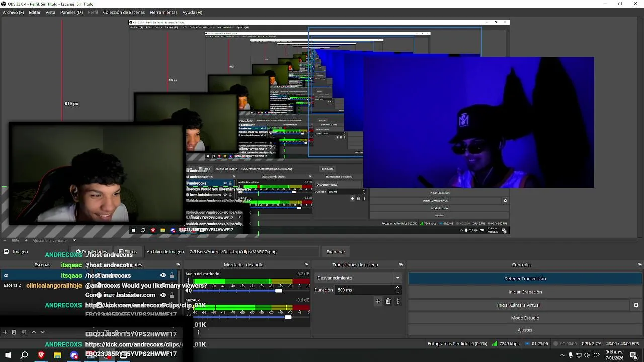Click Fotogramas Perdidos 0 (0.0%) status
Screen dimensions: 644x362
click(x=457, y=344)
